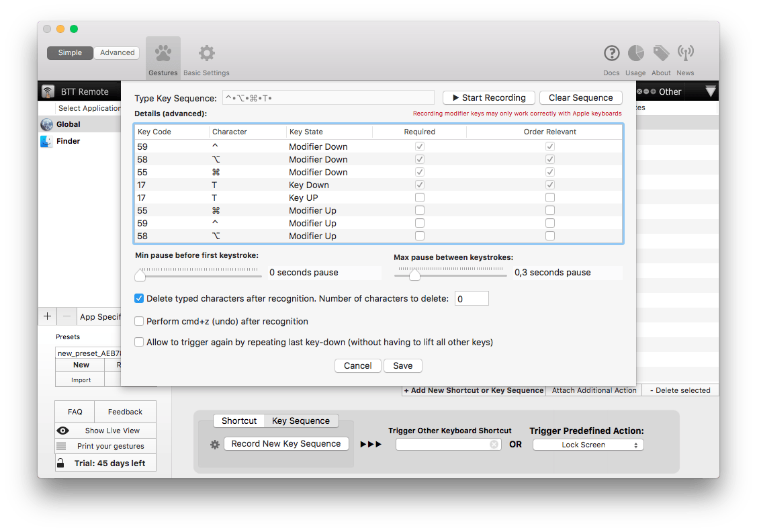Open the Feedback button
This screenshot has width=757, height=532.
(125, 412)
